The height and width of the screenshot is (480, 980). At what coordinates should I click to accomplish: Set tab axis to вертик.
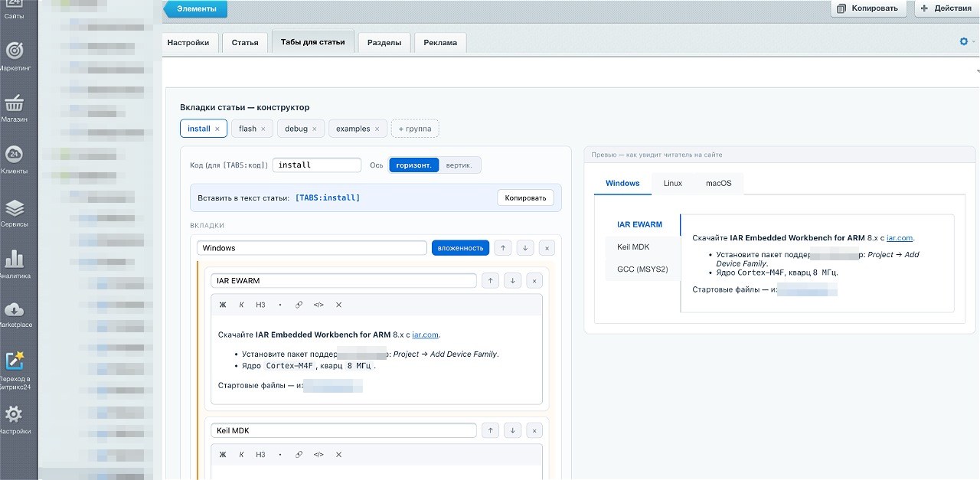(459, 165)
